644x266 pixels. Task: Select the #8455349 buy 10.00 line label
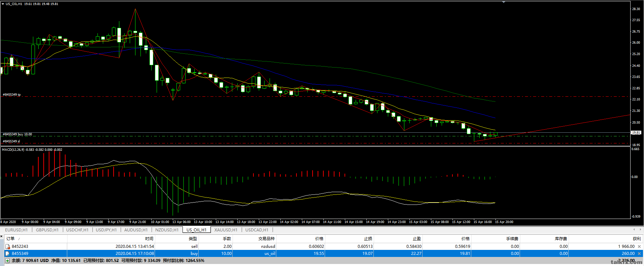pos(17,134)
